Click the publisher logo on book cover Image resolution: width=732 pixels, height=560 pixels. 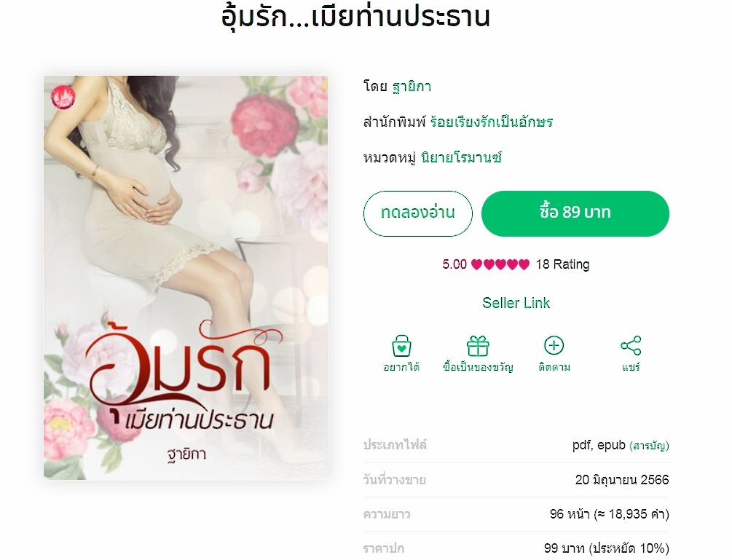coord(63,98)
